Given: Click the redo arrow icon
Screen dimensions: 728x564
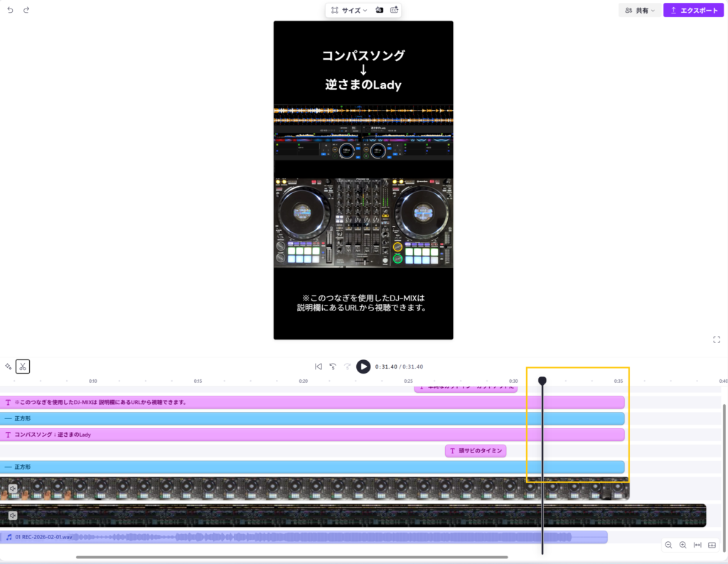Looking at the screenshot, I should [x=26, y=11].
